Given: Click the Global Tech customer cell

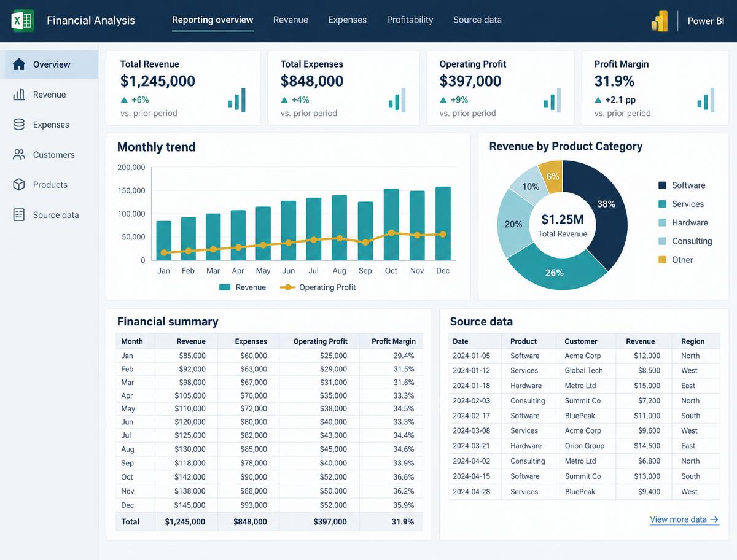Looking at the screenshot, I should [583, 371].
